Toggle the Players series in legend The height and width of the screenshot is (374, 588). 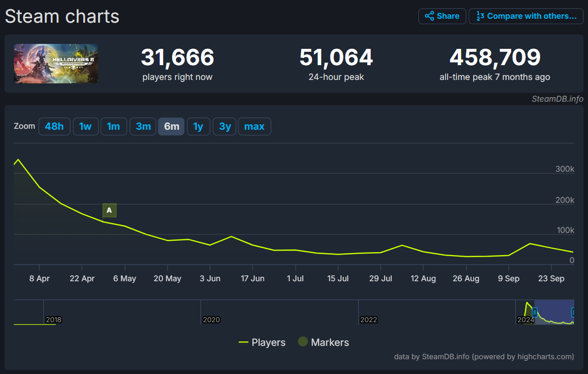pyautogui.click(x=262, y=342)
